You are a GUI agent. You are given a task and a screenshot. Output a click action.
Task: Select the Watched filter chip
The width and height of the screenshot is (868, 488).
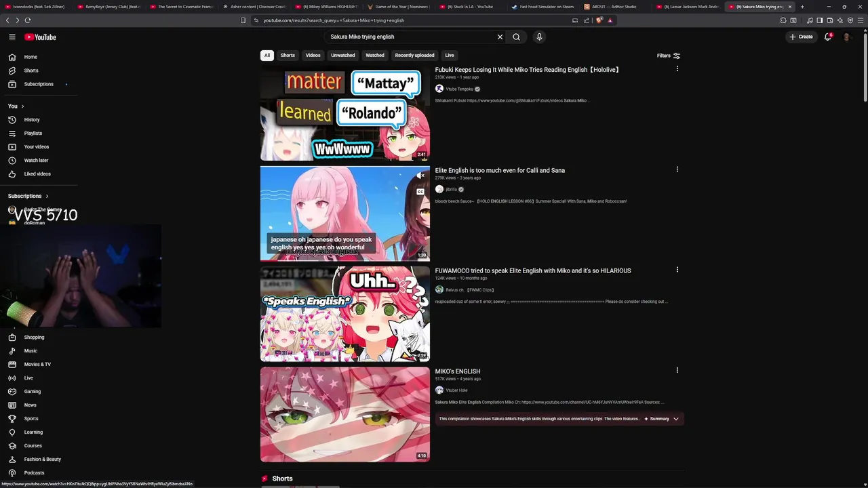coord(375,56)
